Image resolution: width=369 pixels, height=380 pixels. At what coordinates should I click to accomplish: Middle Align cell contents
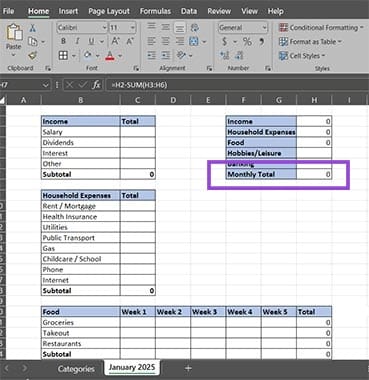coord(165,27)
